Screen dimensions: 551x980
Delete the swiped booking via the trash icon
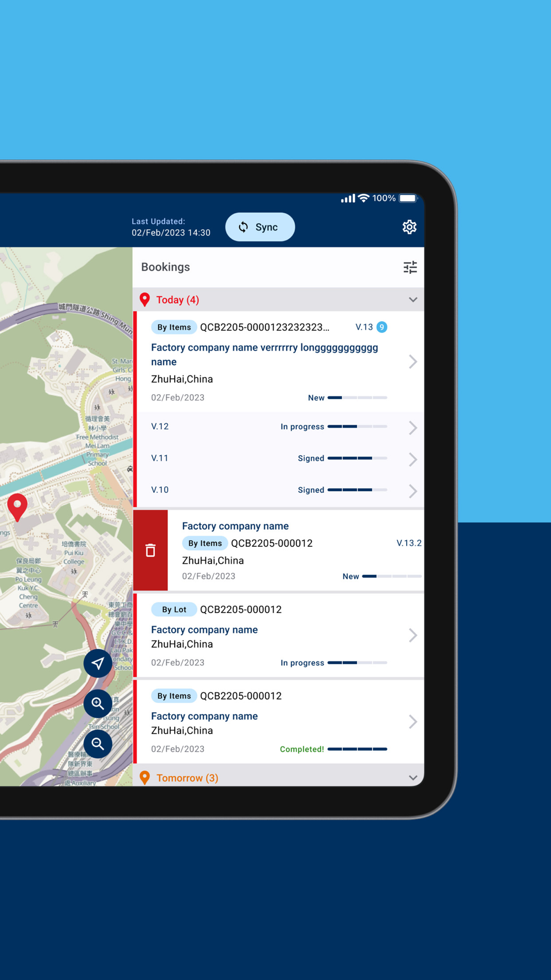(150, 550)
